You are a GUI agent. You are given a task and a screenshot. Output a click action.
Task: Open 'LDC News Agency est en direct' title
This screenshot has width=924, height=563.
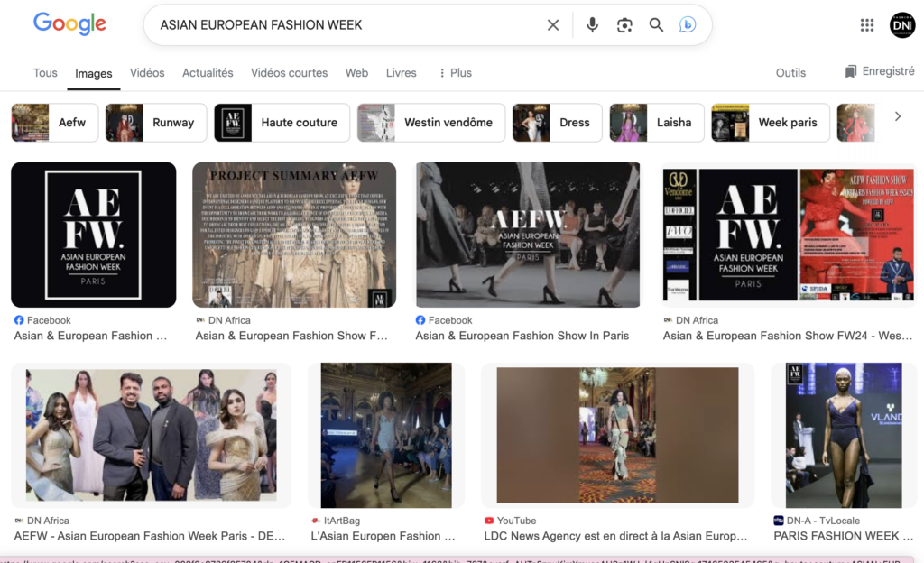coord(615,536)
